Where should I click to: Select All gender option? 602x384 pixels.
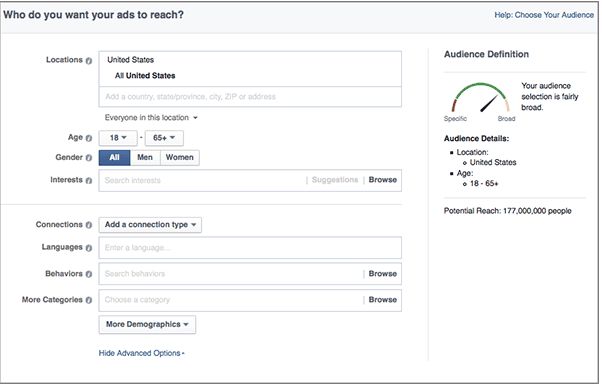click(x=114, y=157)
